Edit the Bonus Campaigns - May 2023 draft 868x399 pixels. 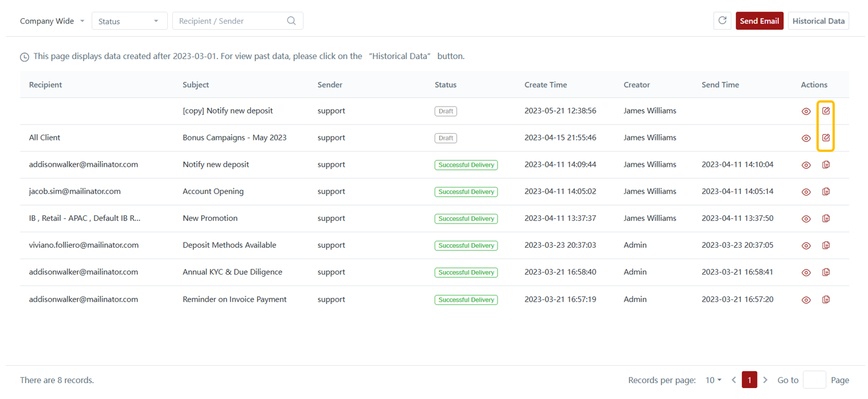(x=826, y=138)
